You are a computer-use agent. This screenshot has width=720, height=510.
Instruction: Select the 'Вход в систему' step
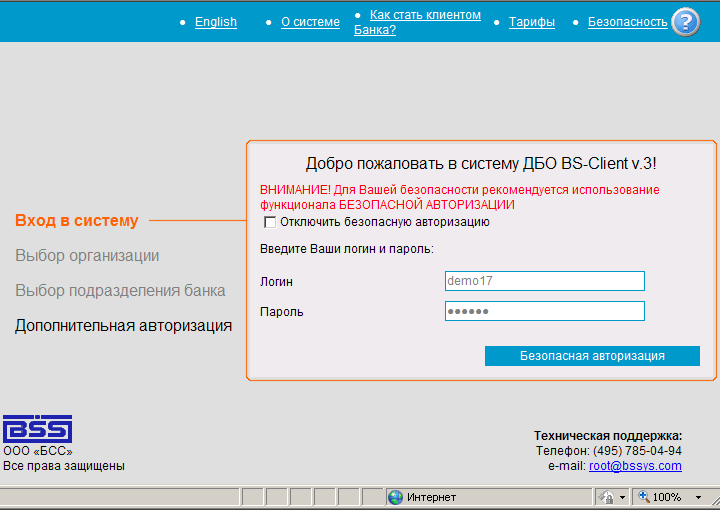pos(77,220)
